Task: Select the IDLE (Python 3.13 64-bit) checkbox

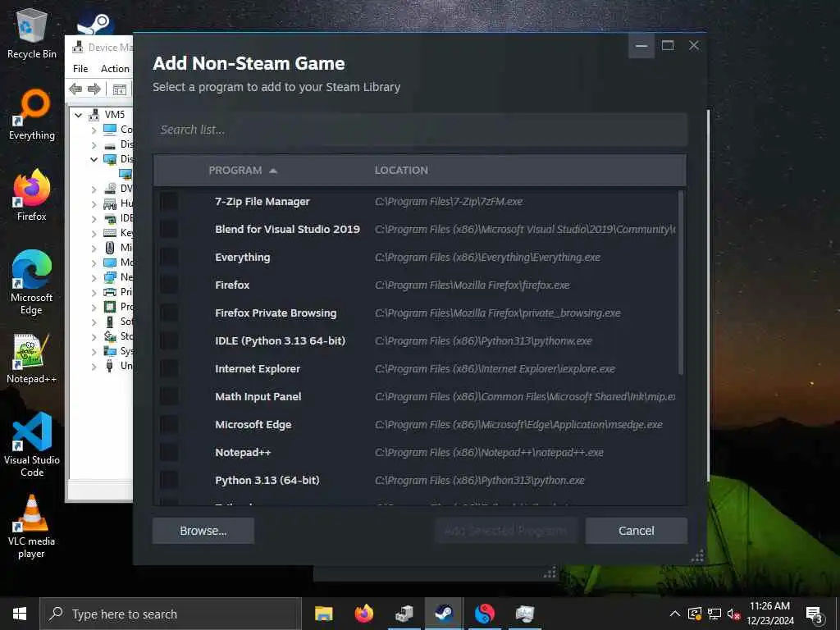Action: 169,340
